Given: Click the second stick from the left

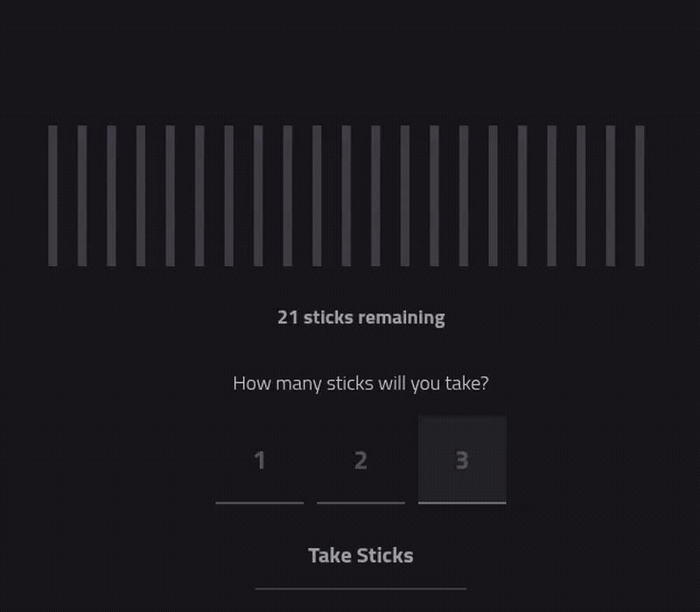Looking at the screenshot, I should click(82, 195).
